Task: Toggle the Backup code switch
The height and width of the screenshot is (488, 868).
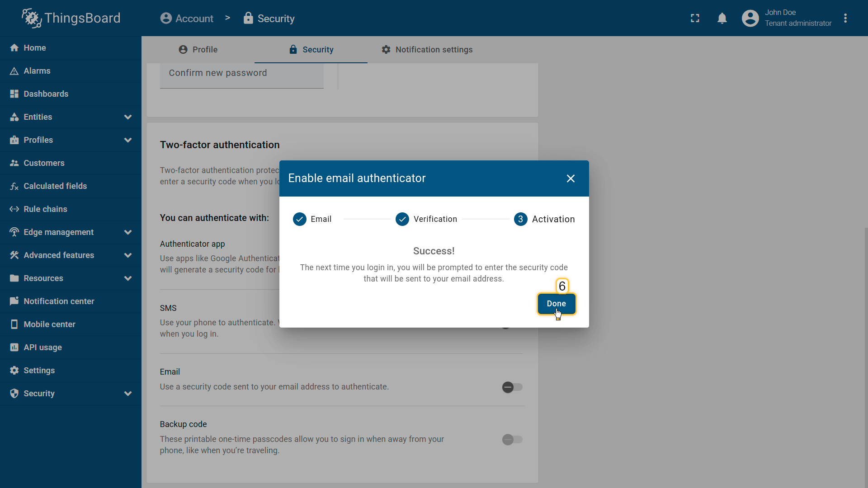Action: [x=512, y=440]
